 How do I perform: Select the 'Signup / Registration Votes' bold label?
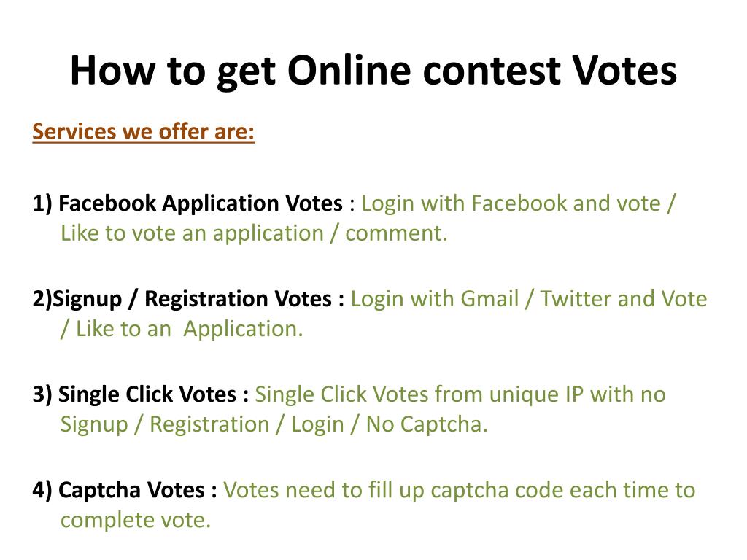(192, 300)
